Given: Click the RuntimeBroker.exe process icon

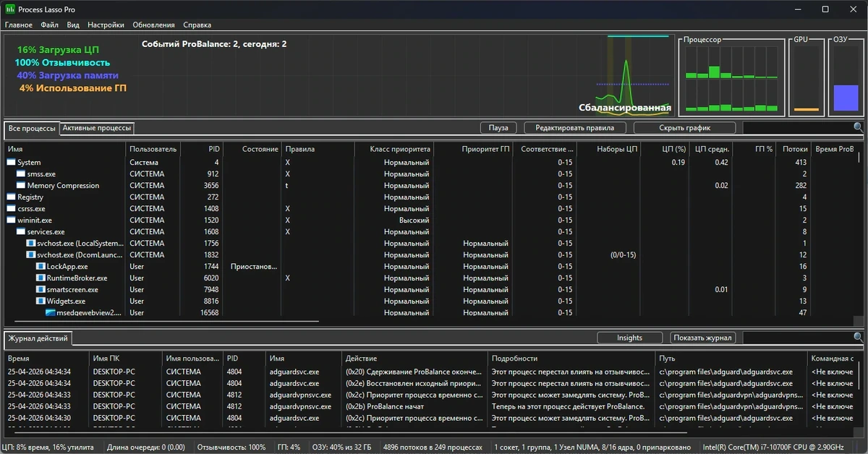Looking at the screenshot, I should click(x=41, y=278).
